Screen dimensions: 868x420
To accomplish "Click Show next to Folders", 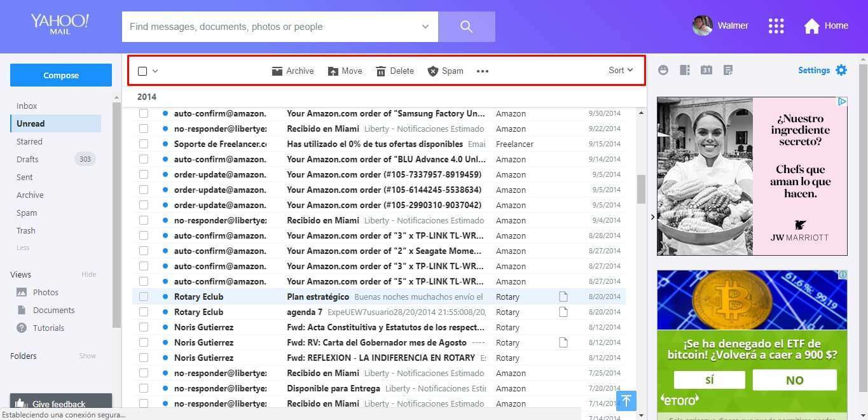I will pos(87,356).
